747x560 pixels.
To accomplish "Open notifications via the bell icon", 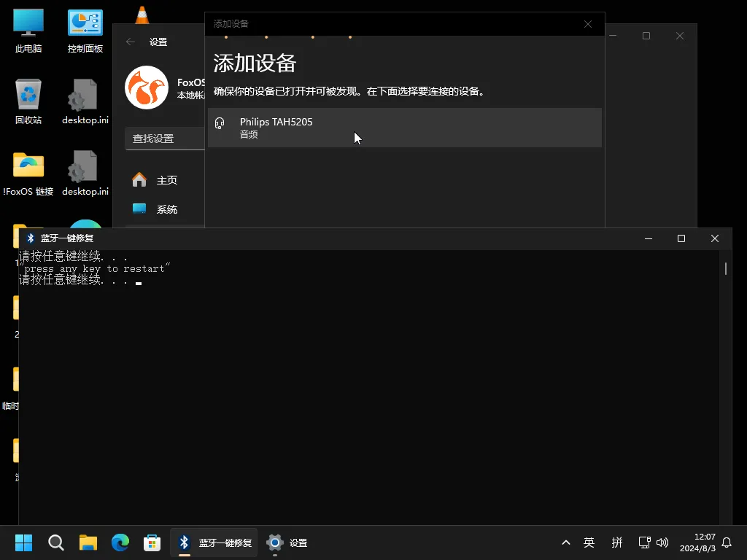I will point(728,542).
